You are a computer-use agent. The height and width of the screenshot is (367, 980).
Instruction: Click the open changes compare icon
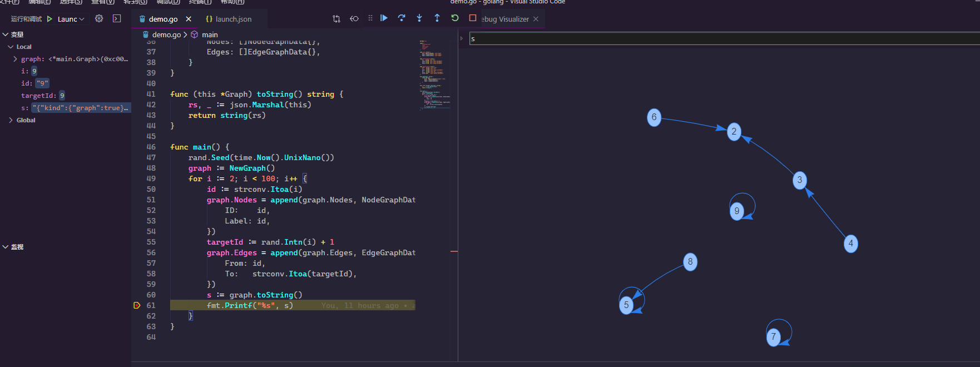pyautogui.click(x=336, y=18)
